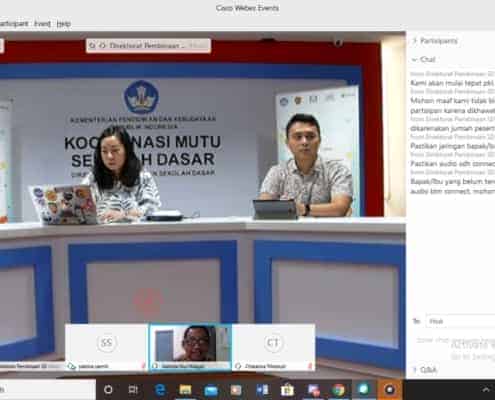The width and height of the screenshot is (495, 400).
Task: Open Microsoft Edge from the taskbar
Action: 160,390
